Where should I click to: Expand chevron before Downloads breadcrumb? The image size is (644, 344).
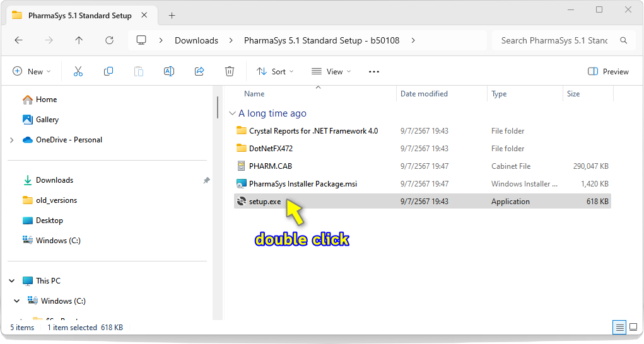click(161, 40)
